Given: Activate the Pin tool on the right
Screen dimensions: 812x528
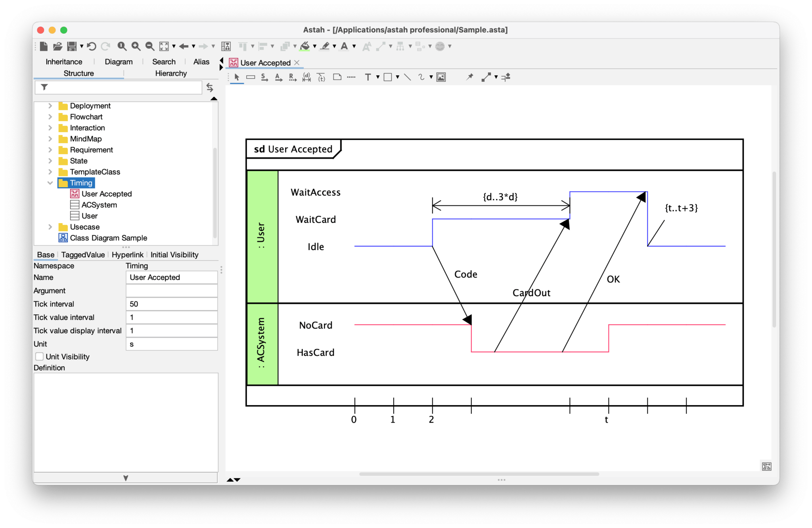Looking at the screenshot, I should coord(469,77).
